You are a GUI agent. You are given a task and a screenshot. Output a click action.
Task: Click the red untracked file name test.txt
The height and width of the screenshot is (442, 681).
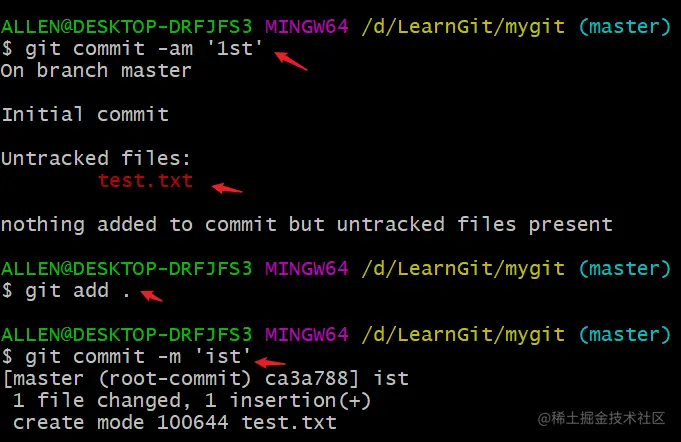point(145,181)
